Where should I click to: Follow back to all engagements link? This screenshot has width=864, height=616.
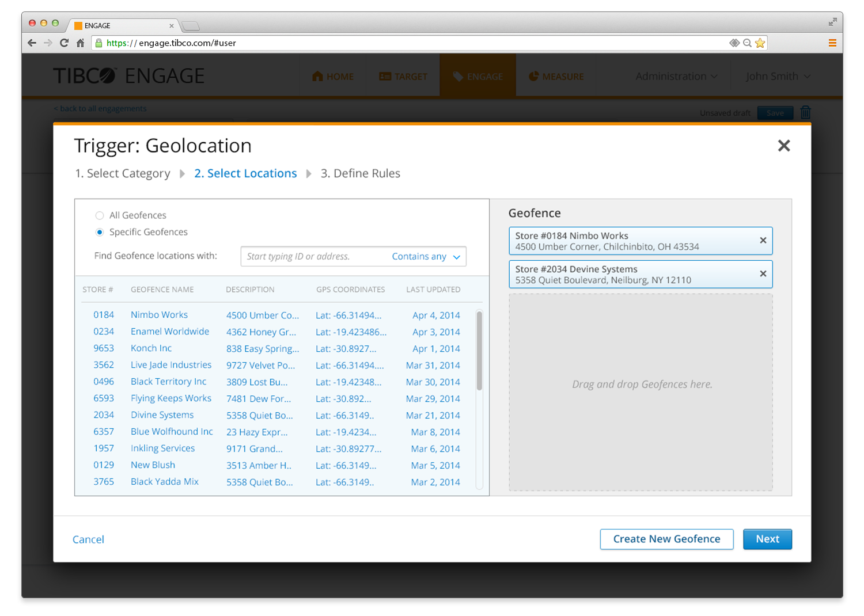(x=100, y=108)
